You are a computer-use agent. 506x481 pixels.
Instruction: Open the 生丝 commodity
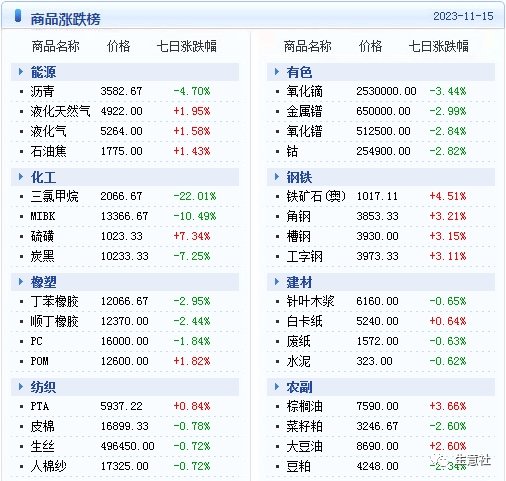(42, 446)
